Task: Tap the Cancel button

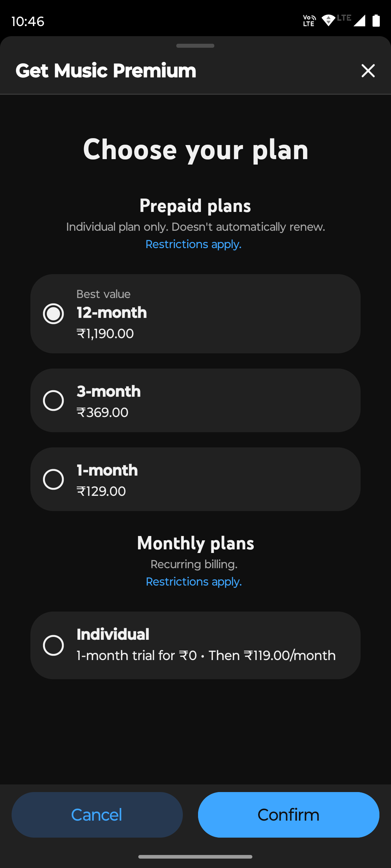Action: (x=97, y=814)
